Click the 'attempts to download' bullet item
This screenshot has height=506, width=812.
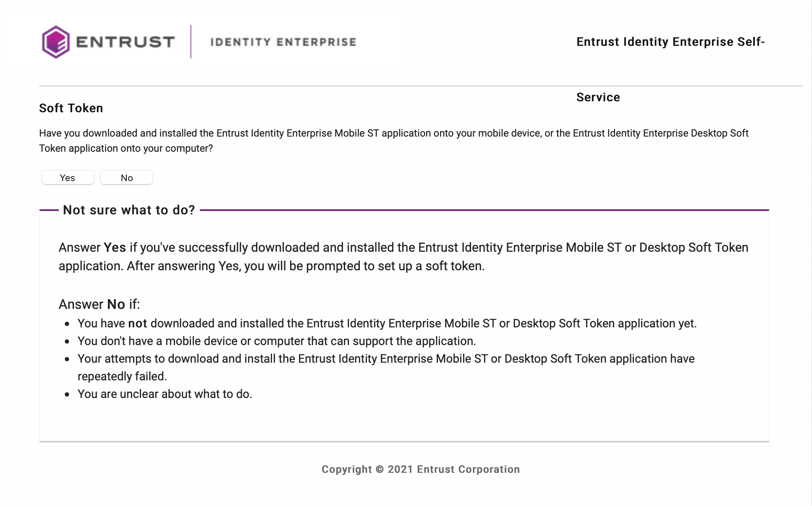pyautogui.click(x=386, y=358)
